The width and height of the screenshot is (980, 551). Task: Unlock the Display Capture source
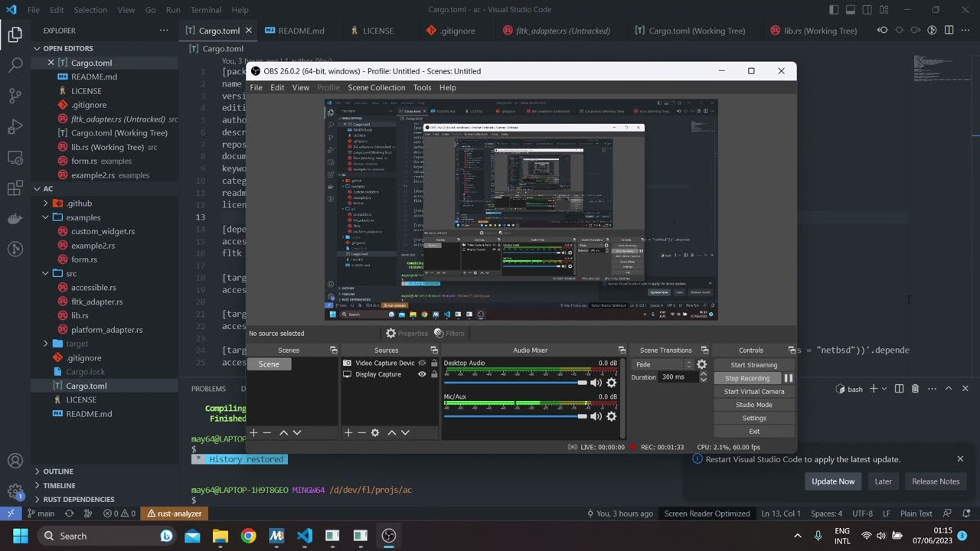(x=434, y=374)
